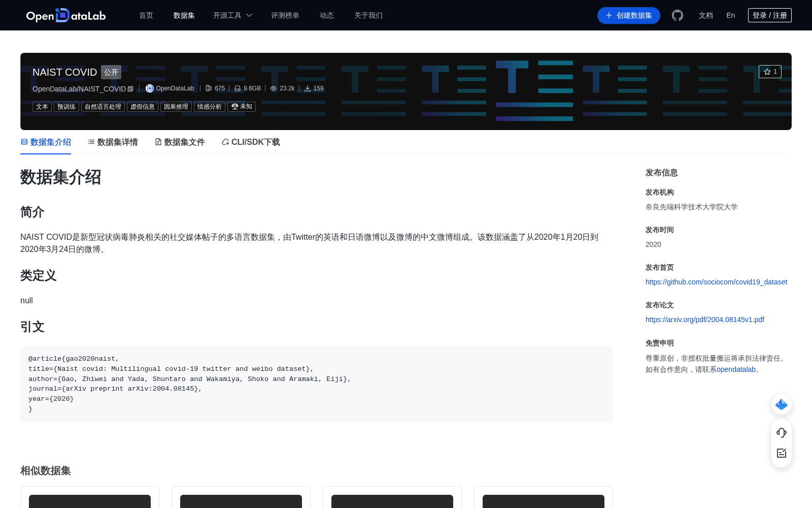This screenshot has height=508, width=812.
Task: Select the 数据集介绍 tab
Action: pos(46,142)
